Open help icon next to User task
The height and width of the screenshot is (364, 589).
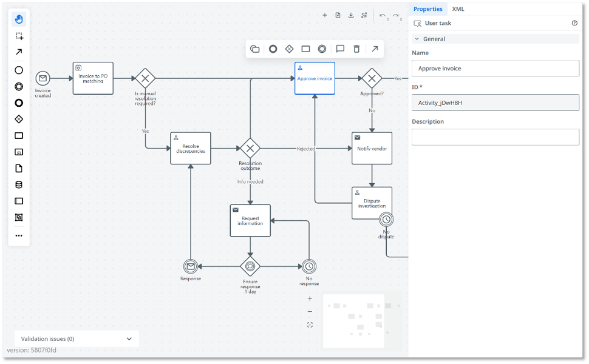tap(574, 23)
